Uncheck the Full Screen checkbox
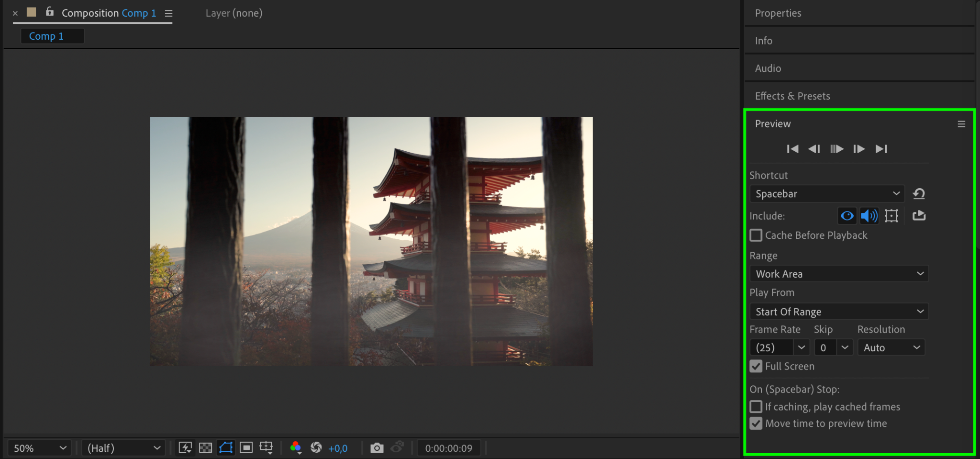Image resolution: width=980 pixels, height=459 pixels. click(756, 366)
